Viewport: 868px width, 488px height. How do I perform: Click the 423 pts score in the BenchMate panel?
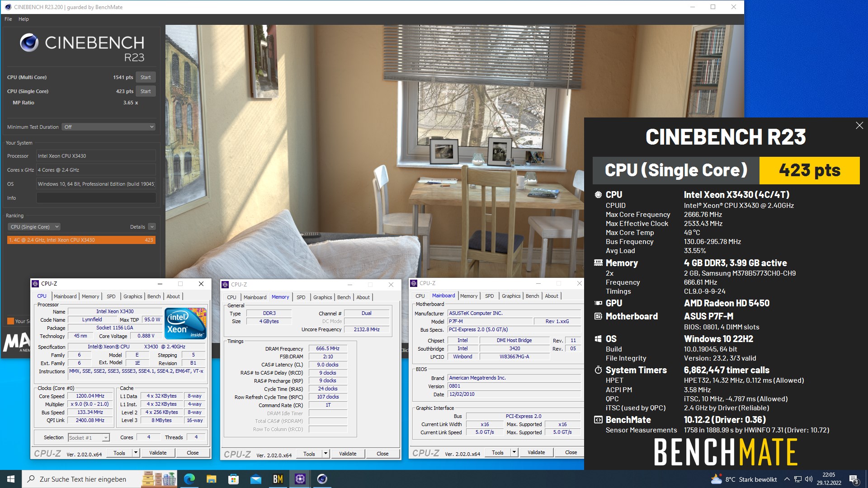(x=809, y=170)
